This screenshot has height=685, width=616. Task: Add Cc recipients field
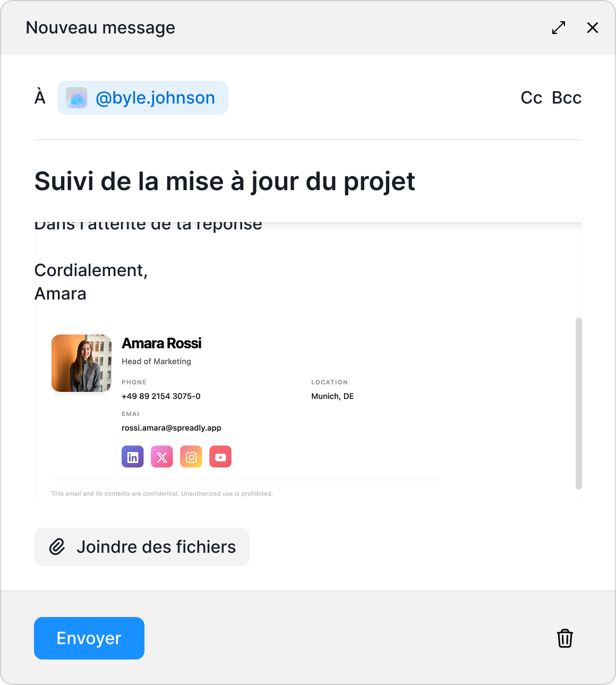tap(531, 98)
